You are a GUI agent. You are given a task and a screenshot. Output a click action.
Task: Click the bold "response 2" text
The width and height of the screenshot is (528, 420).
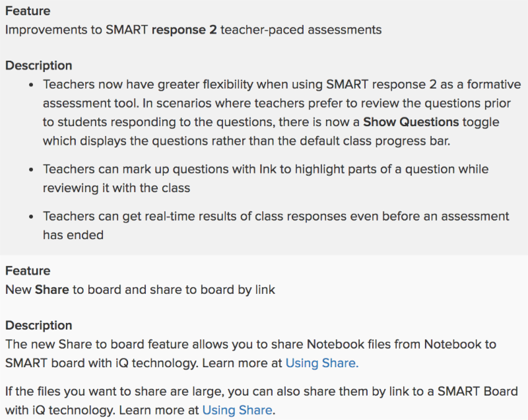pyautogui.click(x=184, y=30)
